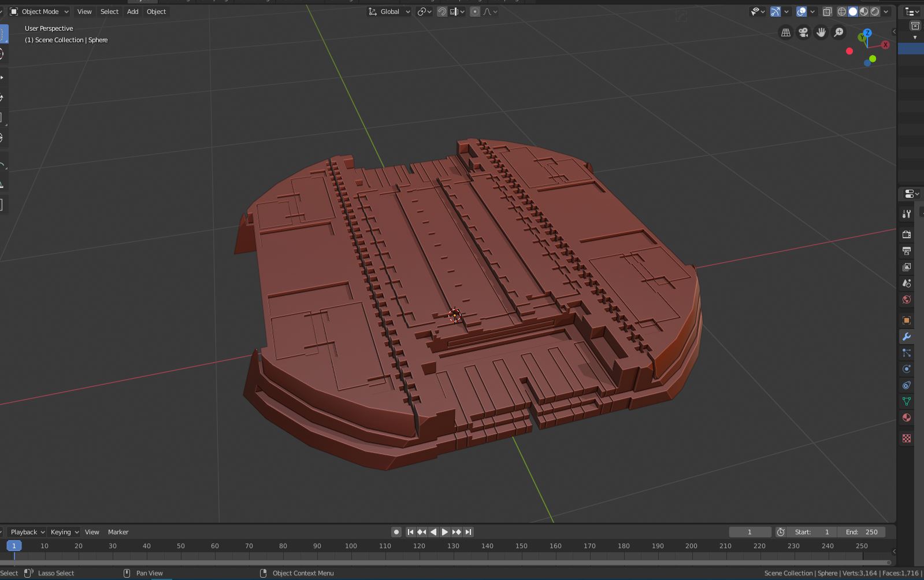Open the Material properties tab
The image size is (924, 580).
click(x=906, y=418)
